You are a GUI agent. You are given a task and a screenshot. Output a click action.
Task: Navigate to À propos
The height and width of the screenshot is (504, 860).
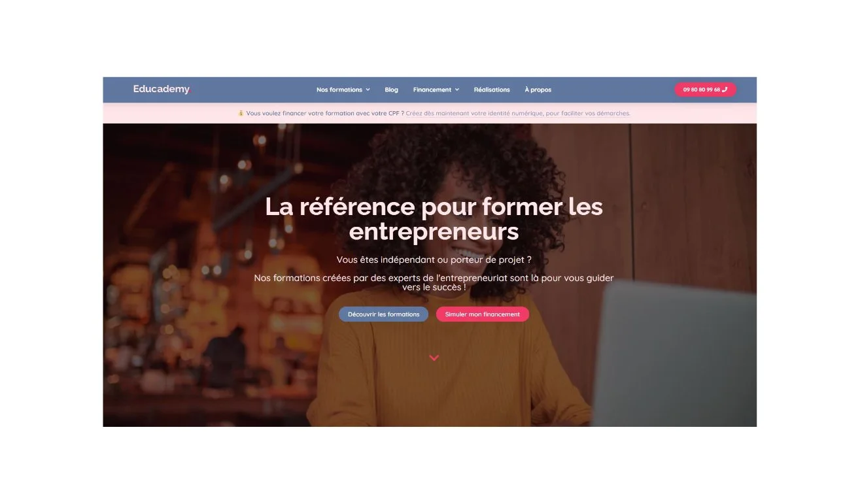(538, 90)
